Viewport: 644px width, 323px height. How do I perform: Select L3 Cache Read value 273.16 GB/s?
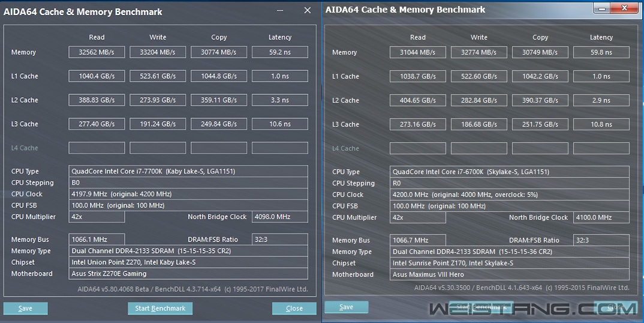pos(418,124)
